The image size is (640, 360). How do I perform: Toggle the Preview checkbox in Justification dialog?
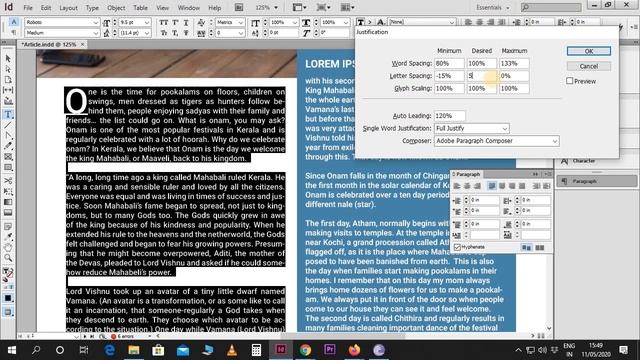click(x=570, y=81)
